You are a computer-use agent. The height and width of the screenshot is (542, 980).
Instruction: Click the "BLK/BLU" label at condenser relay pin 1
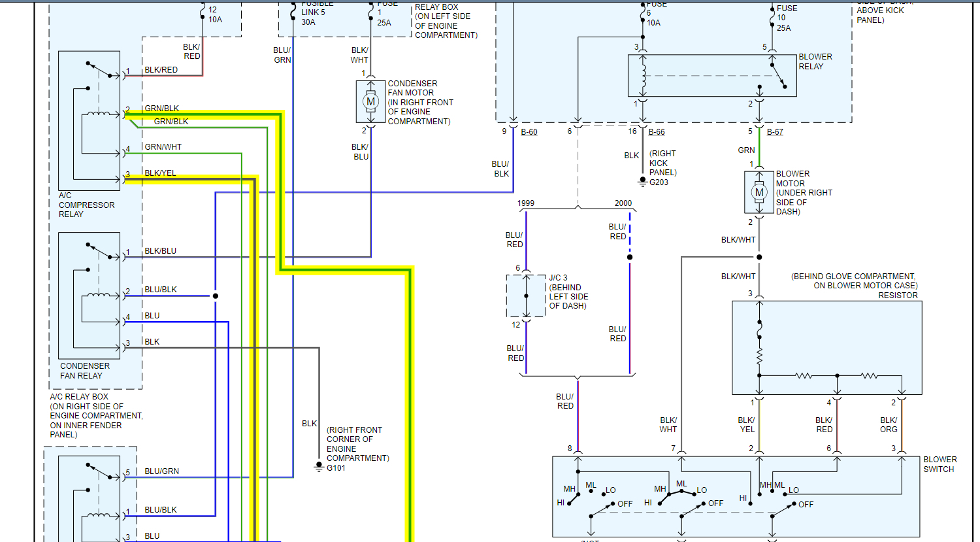coord(160,251)
